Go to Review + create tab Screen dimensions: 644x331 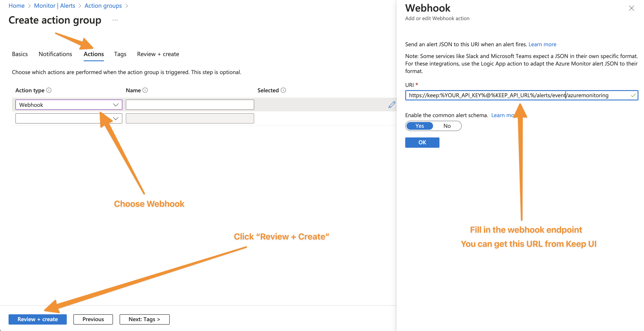158,54
